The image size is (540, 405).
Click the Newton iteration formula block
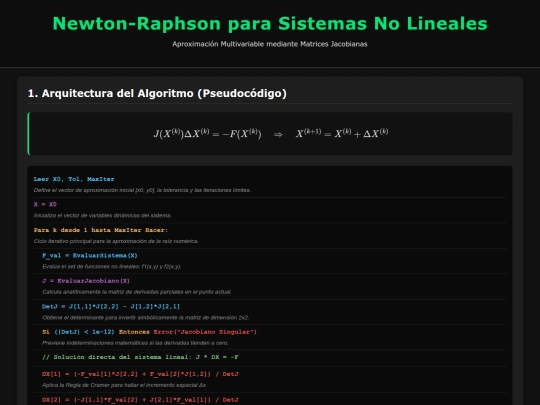click(x=270, y=134)
